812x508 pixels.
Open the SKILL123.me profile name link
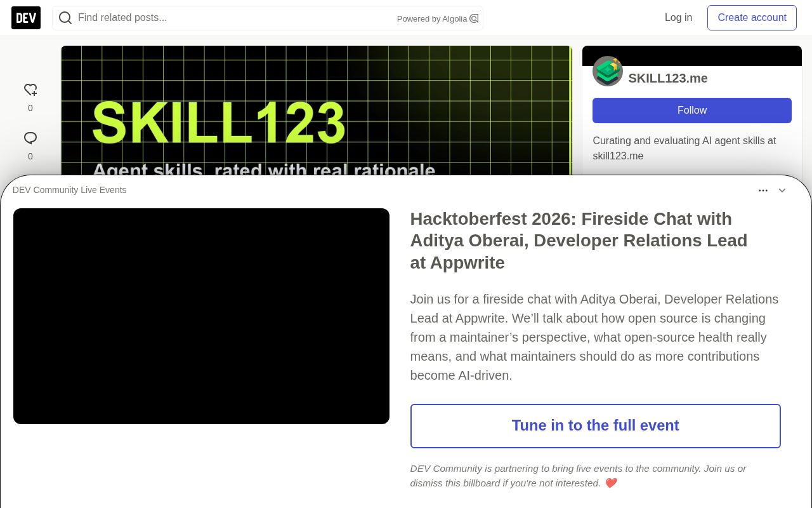point(668,78)
